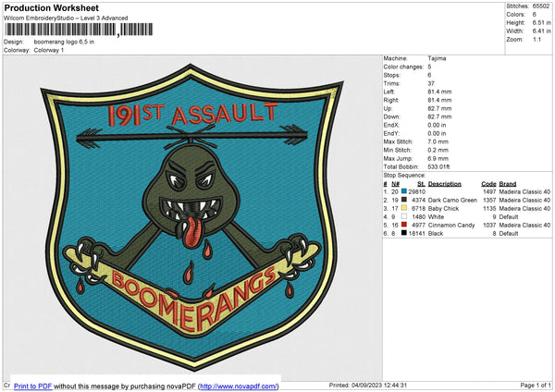Viewport: 555px width, 392px height.
Task: Click the Cinnamon Candy red swatch
Action: [x=404, y=225]
